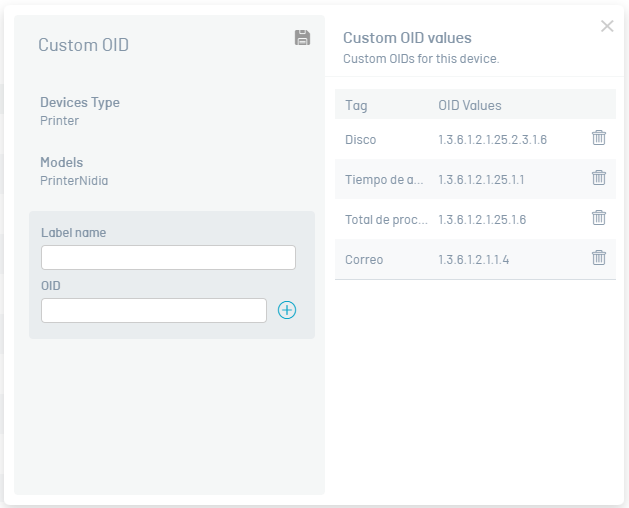The image size is (629, 508).
Task: Delete the Disco custom OID
Action: coord(599,138)
